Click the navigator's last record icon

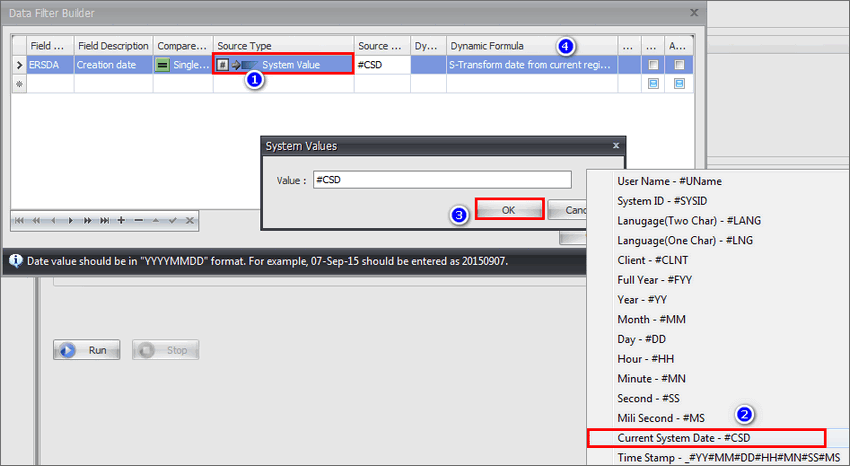pyautogui.click(x=105, y=220)
